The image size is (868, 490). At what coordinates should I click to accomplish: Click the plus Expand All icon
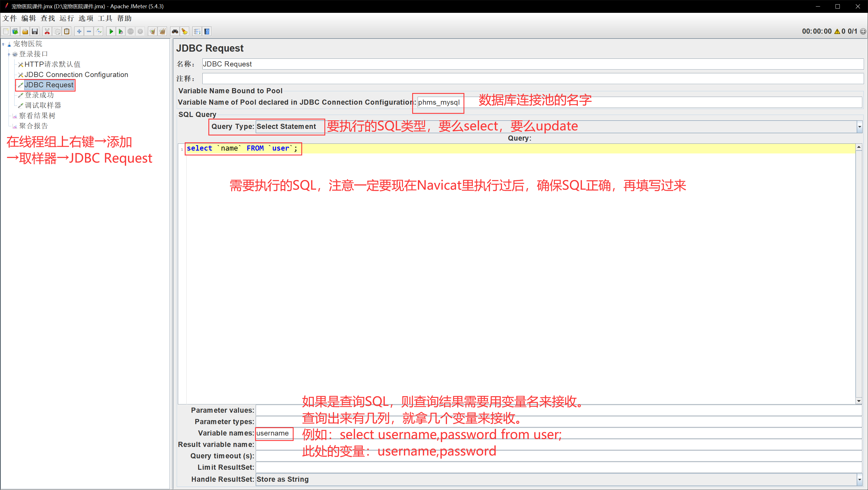(x=79, y=31)
